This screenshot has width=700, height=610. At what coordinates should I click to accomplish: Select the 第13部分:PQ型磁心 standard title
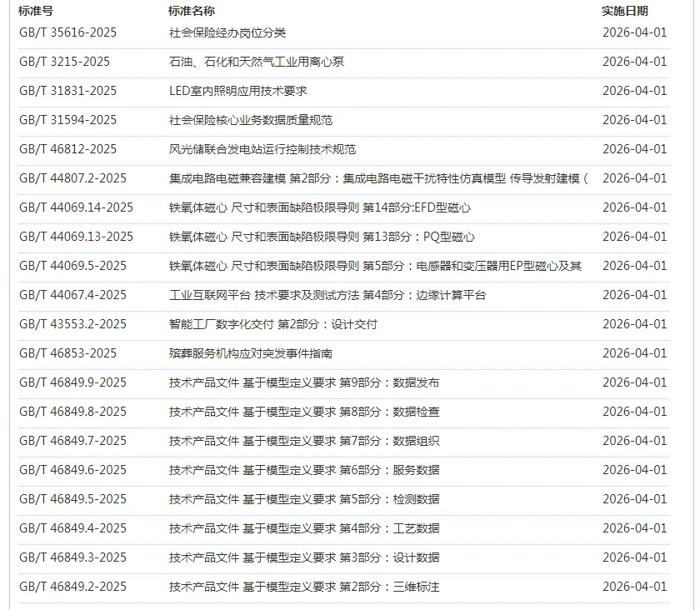tap(322, 237)
